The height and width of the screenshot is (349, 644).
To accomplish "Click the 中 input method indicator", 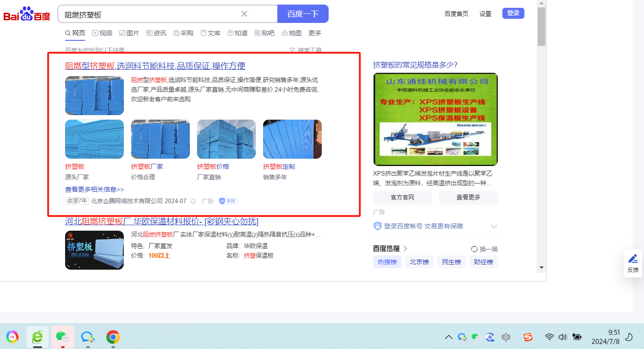I will click(506, 337).
